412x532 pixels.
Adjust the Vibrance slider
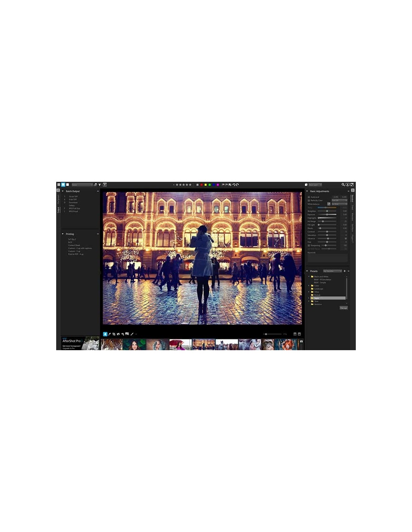click(x=327, y=238)
